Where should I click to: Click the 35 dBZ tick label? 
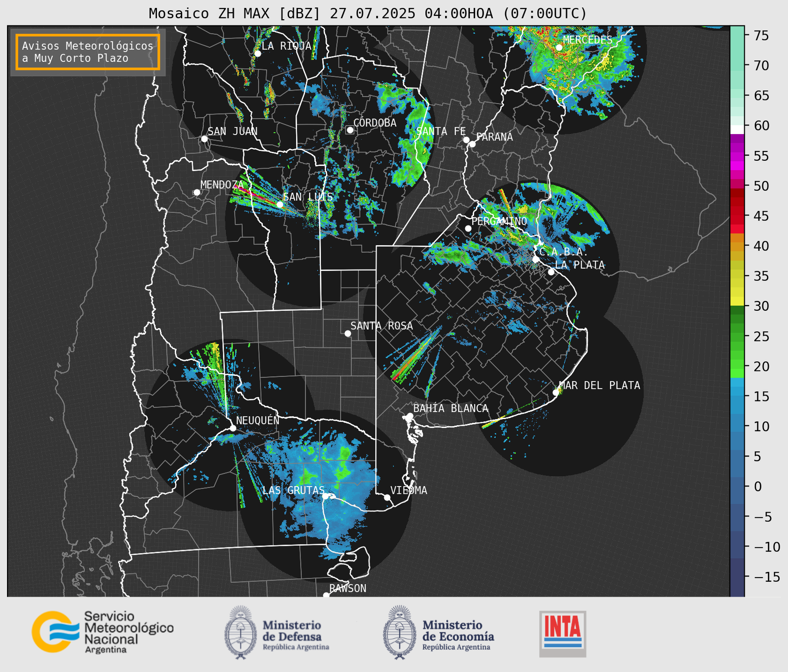[x=761, y=276]
